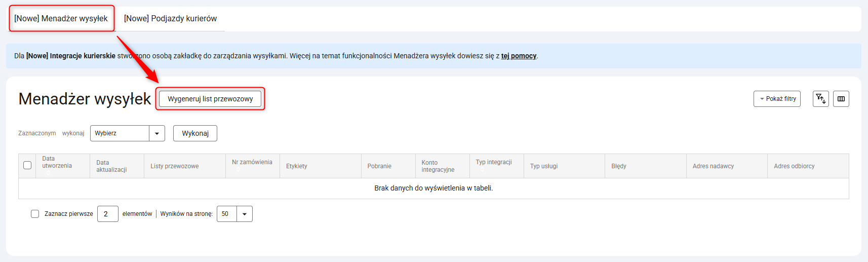Sort by Data utworzenia column arrows
Viewport: 868px width, 262px height.
(49, 173)
